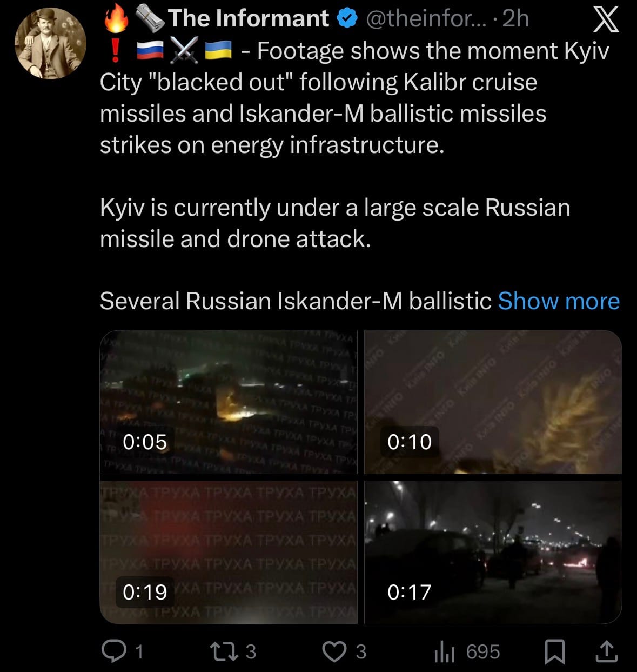Bookmark this post
The image size is (637, 672).
pos(554,651)
